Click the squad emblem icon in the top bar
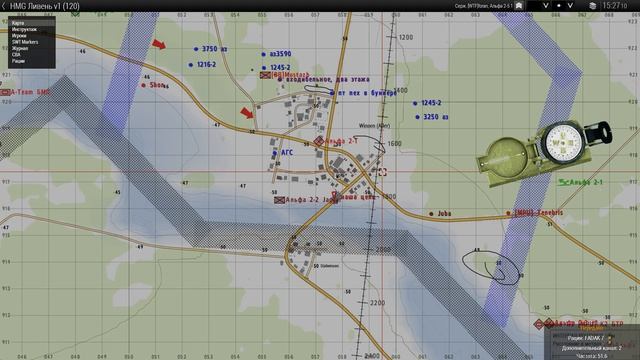The image size is (640, 360). coord(519,6)
